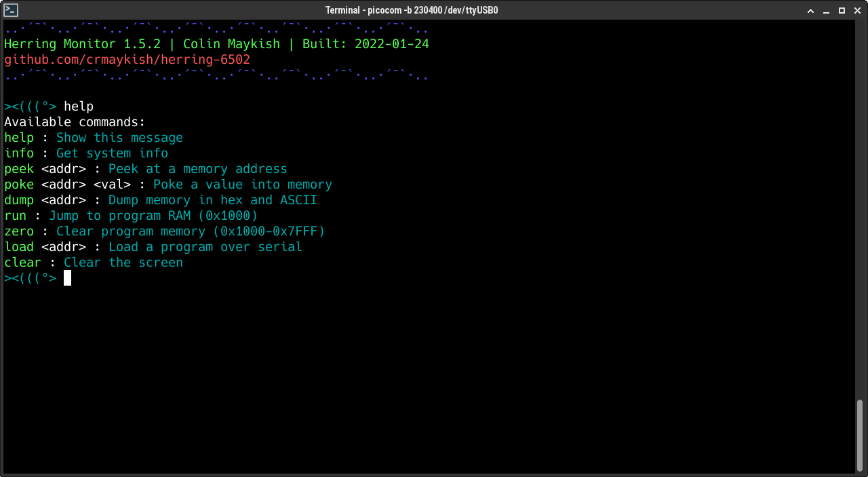Click the '<addr>' argument on the peek line
Viewport: 868px width, 477px height.
[64, 169]
